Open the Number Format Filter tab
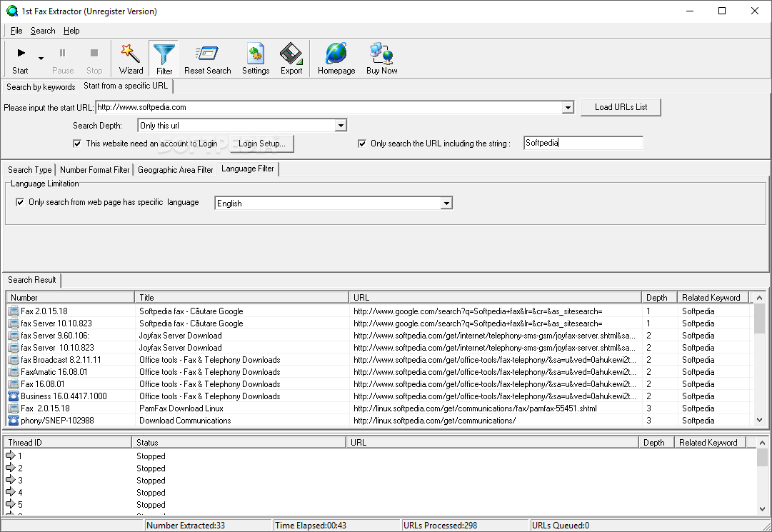The width and height of the screenshot is (772, 532). 94,170
